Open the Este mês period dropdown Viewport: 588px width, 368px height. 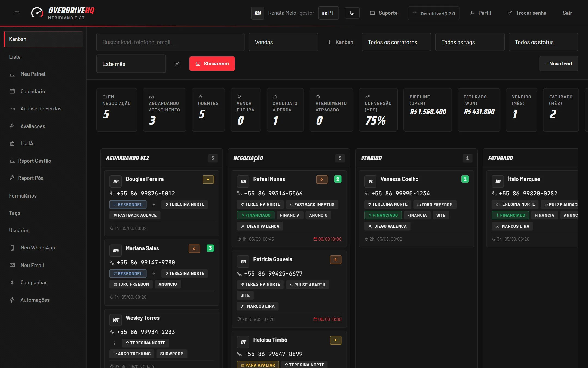[131, 64]
